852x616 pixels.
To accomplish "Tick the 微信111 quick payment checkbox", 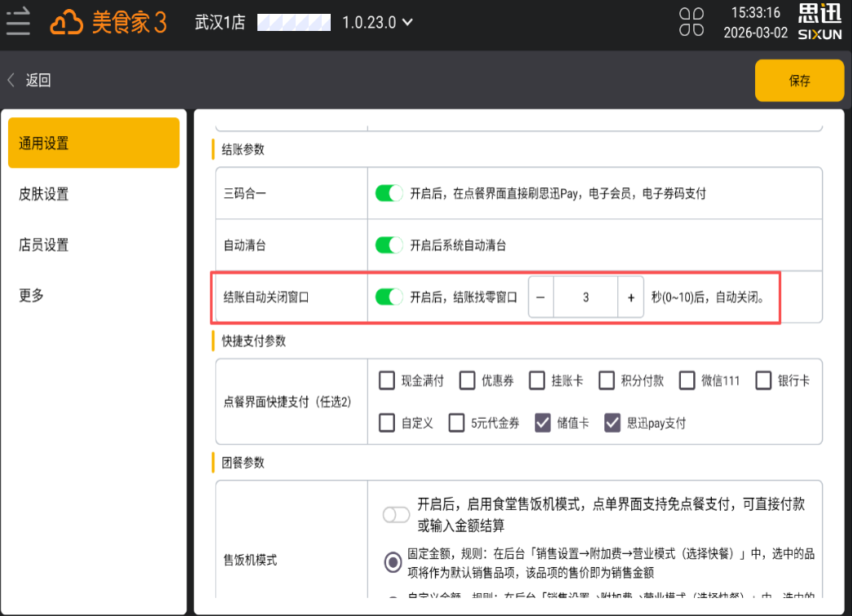I will pyautogui.click(x=687, y=381).
